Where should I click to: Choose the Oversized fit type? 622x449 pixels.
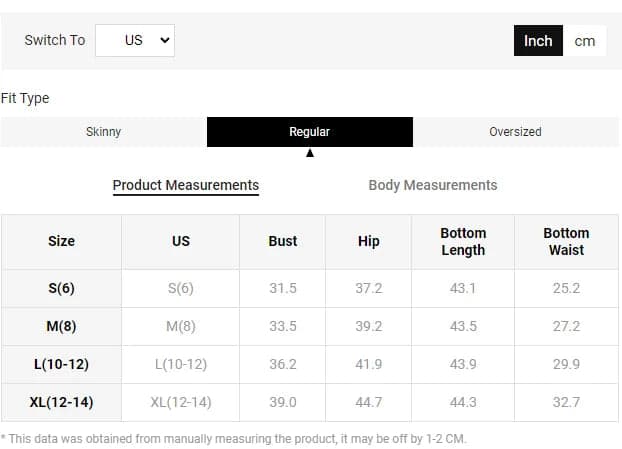(515, 132)
